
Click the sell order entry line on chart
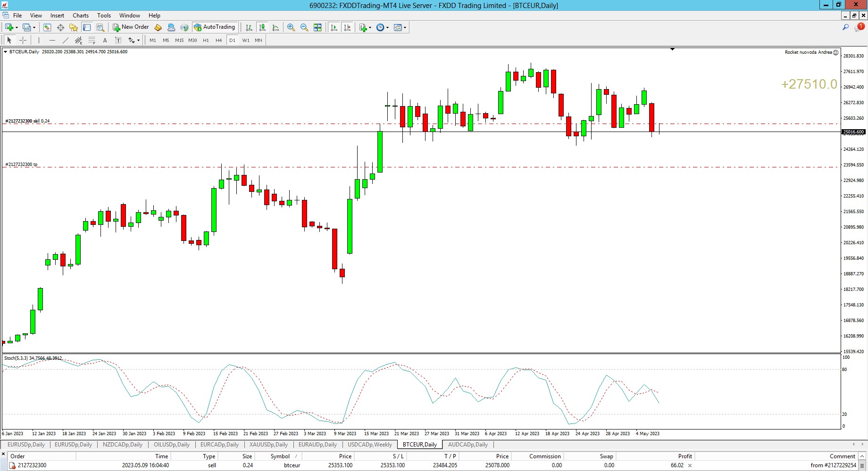[x=283, y=124]
